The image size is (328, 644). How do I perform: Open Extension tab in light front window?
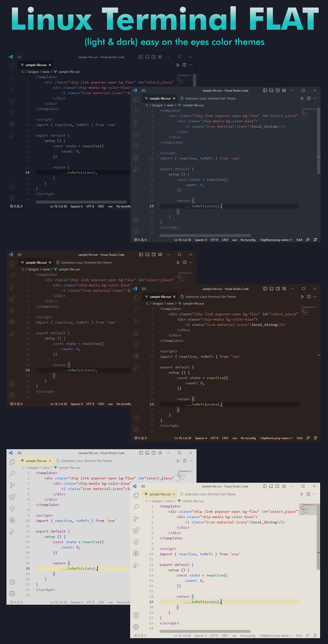[208, 494]
